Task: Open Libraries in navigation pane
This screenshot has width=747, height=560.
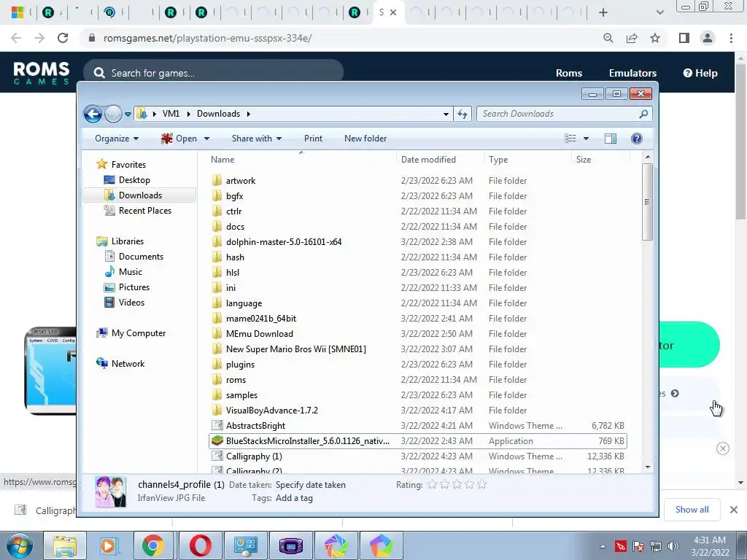Action: point(127,241)
